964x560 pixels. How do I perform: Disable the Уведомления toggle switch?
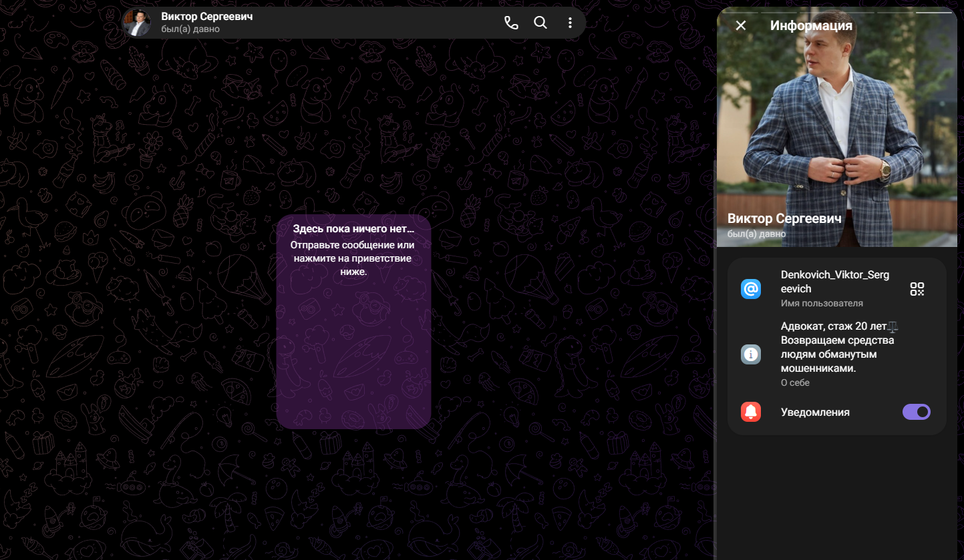click(x=917, y=412)
